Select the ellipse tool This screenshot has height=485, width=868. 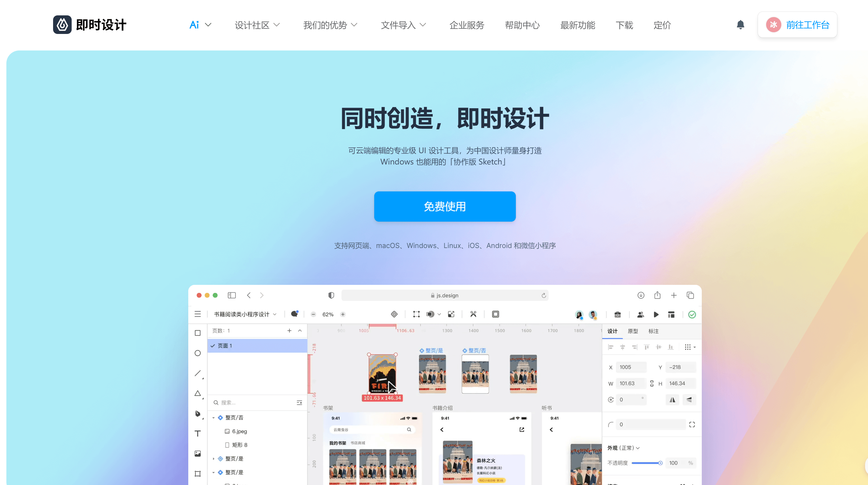(198, 353)
